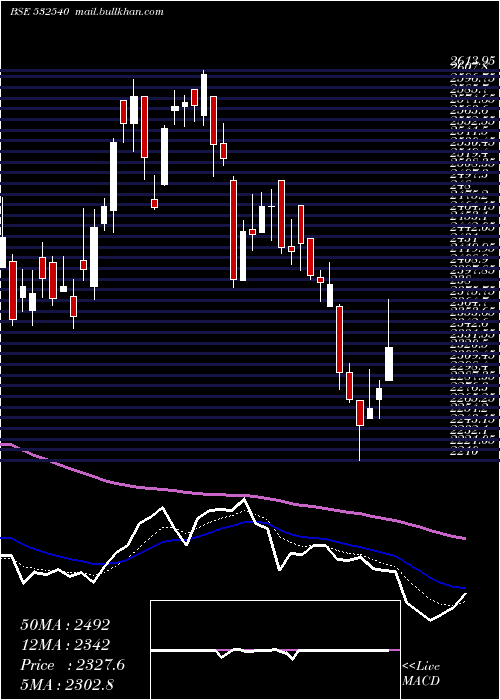
Task: Select the "50MA : 2492" readout
Action: point(65,625)
